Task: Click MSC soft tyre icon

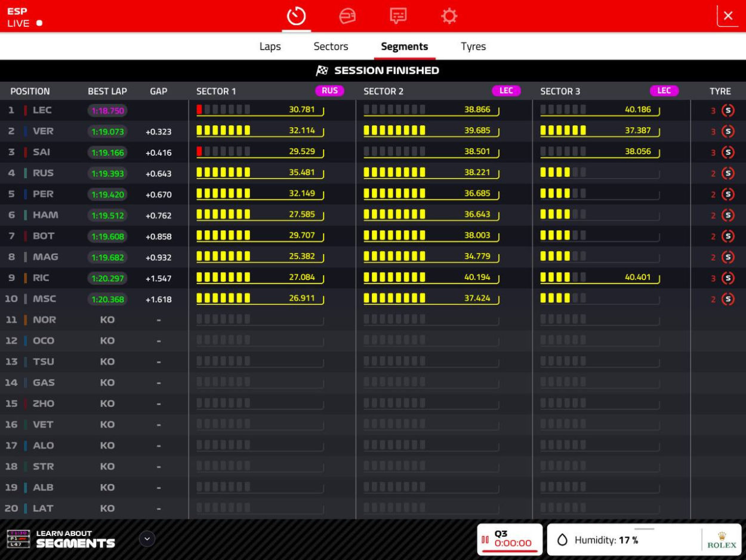Action: tap(727, 299)
